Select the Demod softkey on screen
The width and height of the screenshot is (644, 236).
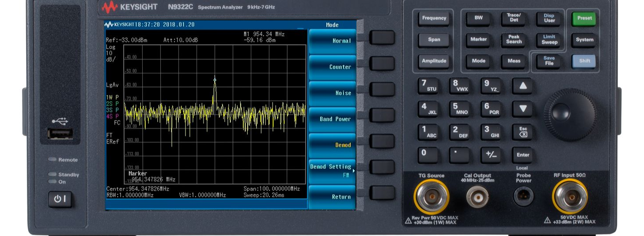pos(332,145)
